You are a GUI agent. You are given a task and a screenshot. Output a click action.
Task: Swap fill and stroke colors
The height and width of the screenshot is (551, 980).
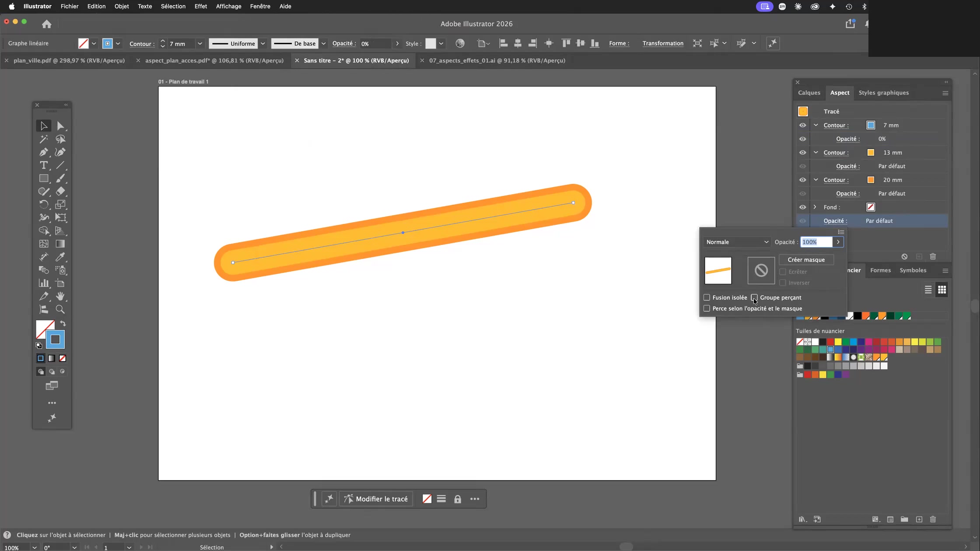(63, 324)
